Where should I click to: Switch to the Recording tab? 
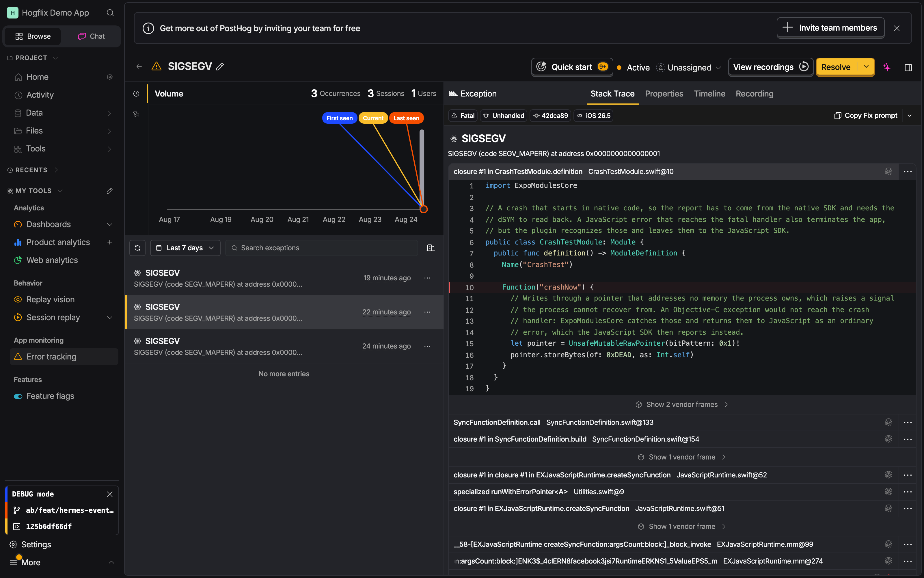click(755, 94)
